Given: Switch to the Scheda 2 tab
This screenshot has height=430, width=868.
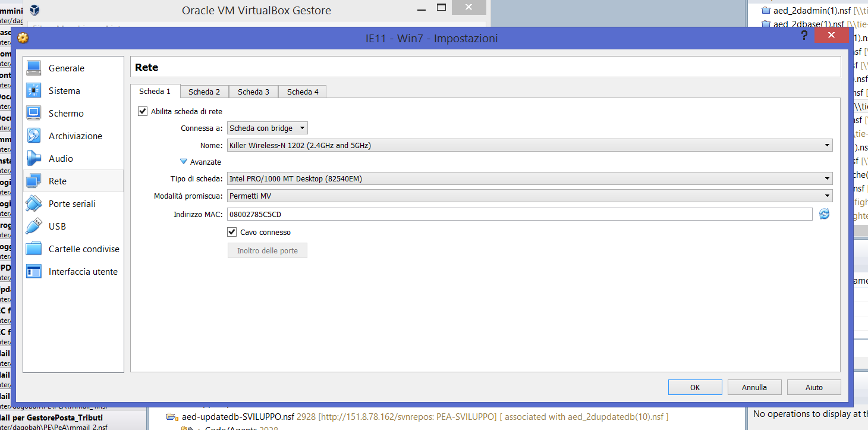Looking at the screenshot, I should pos(204,92).
